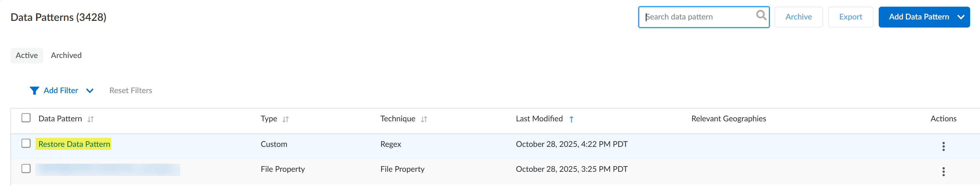This screenshot has height=186, width=980.
Task: Click the search magnifier icon
Action: pyautogui.click(x=761, y=15)
